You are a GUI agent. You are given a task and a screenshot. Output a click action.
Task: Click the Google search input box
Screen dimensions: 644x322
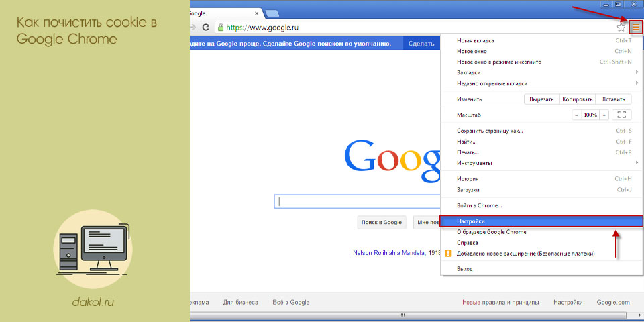358,201
